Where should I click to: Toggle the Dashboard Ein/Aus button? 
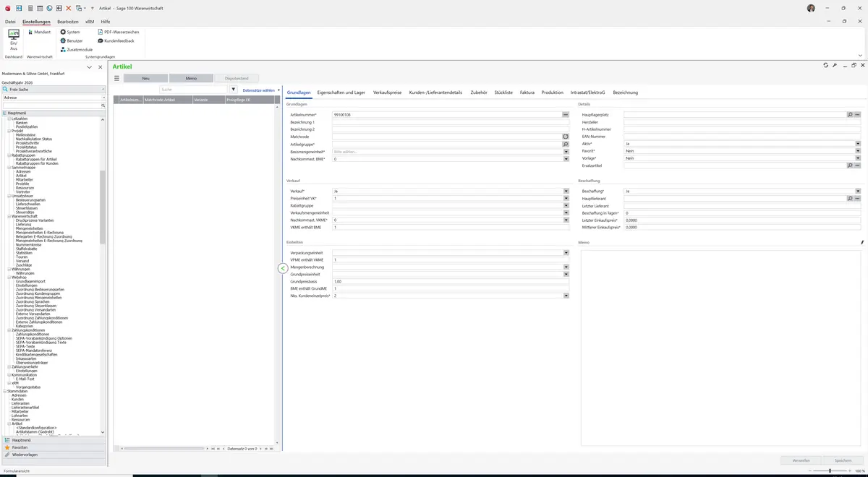point(13,39)
